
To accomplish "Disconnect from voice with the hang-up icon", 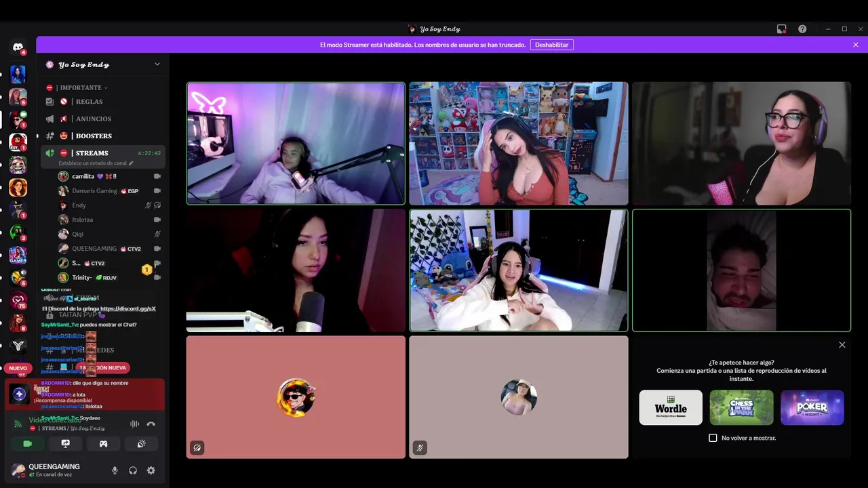I will coord(151,424).
